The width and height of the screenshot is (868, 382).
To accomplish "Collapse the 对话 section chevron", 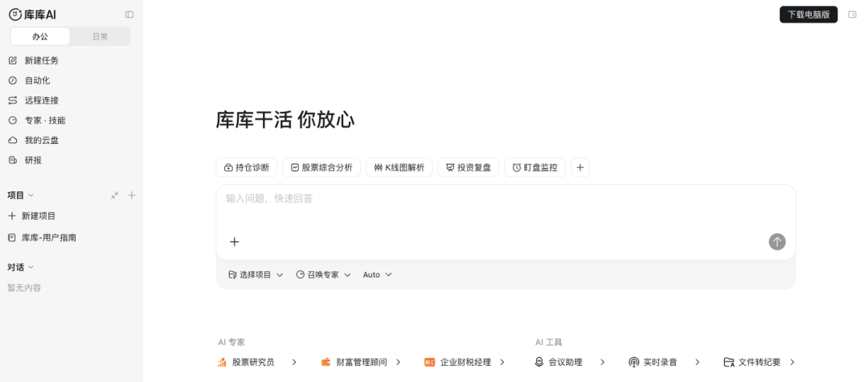I will 31,267.
